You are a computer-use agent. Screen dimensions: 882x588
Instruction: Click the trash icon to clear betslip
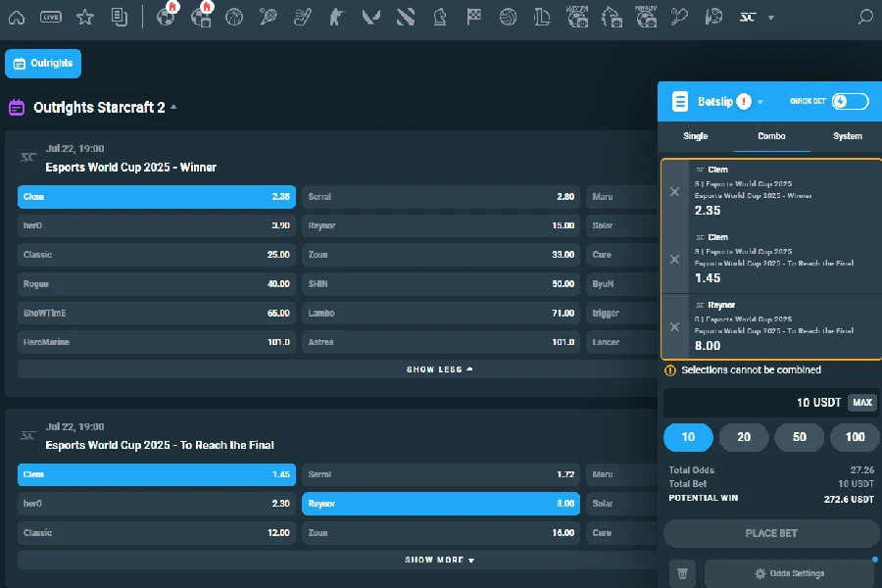pos(682,573)
